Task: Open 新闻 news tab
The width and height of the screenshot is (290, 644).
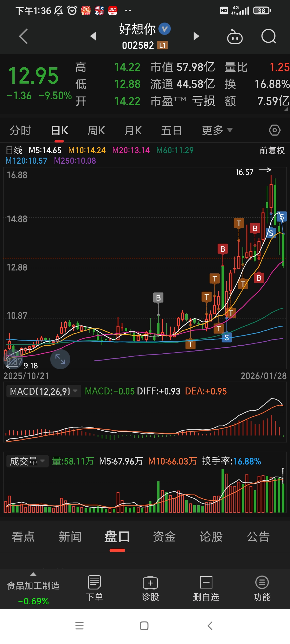Action: (x=70, y=537)
